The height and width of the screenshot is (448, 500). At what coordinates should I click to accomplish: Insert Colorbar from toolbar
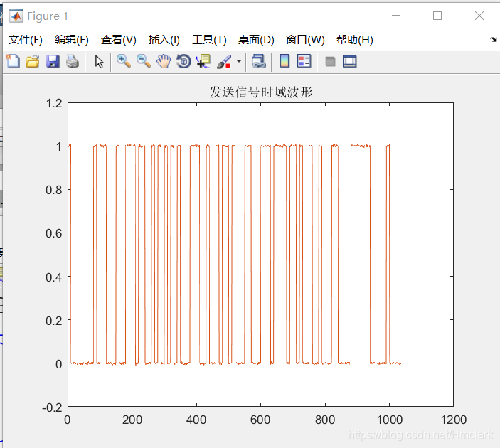[284, 61]
